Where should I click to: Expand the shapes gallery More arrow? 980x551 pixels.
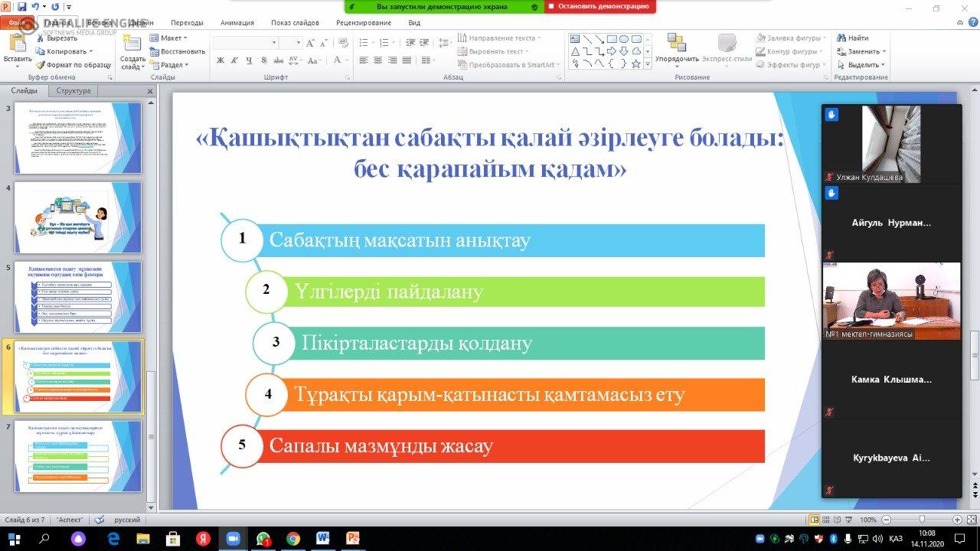pyautogui.click(x=648, y=64)
